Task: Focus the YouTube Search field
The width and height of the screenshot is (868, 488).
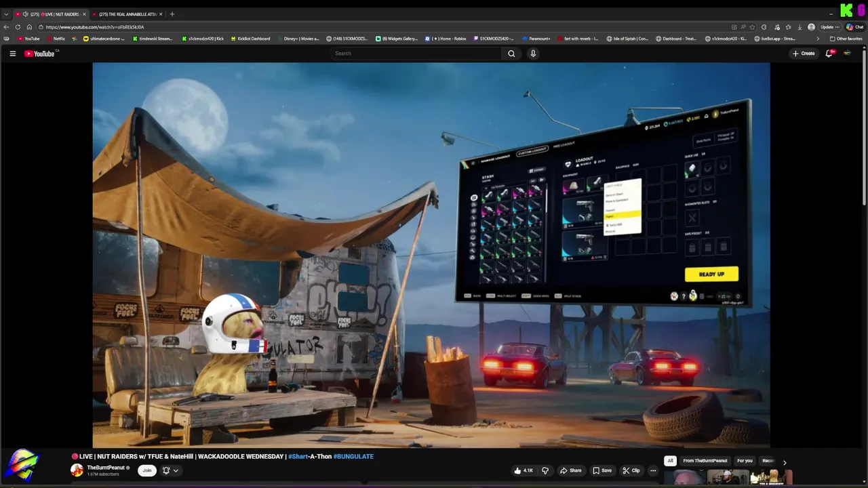Action: 416,54
